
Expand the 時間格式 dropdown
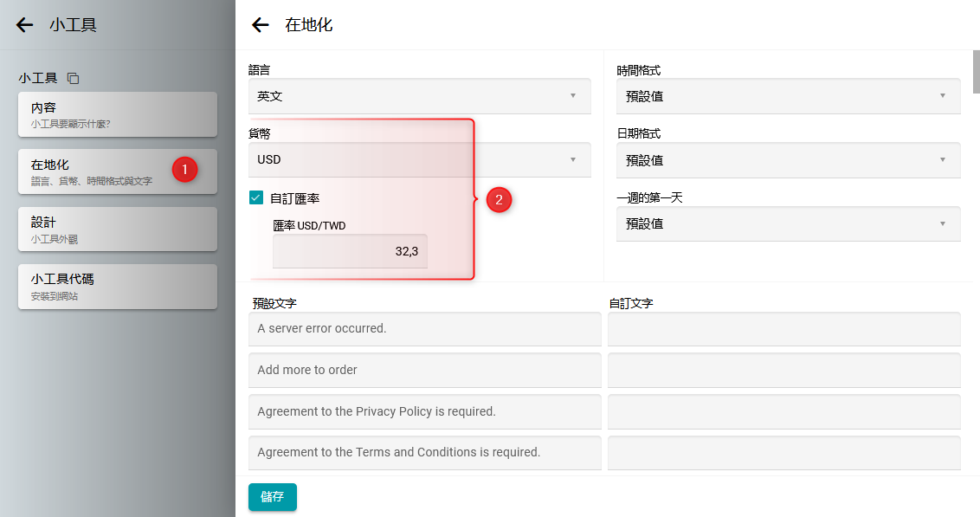tap(788, 96)
